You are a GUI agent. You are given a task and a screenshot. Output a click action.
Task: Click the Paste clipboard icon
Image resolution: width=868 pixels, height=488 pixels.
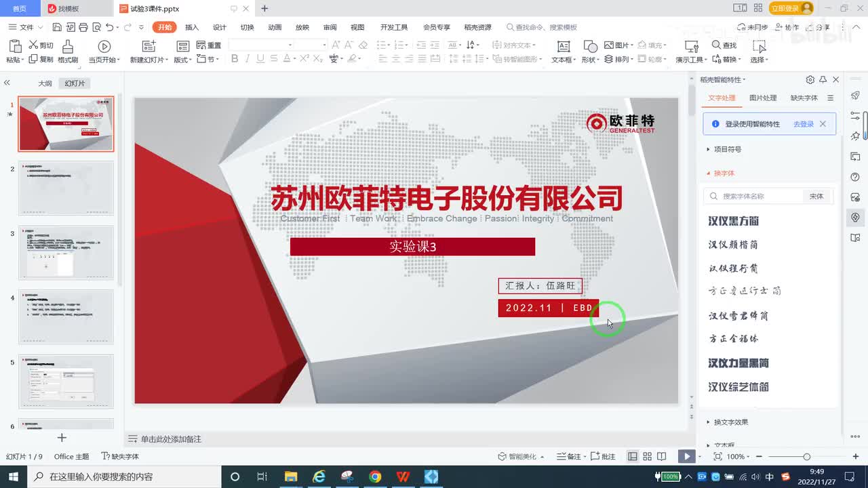pyautogui.click(x=14, y=46)
